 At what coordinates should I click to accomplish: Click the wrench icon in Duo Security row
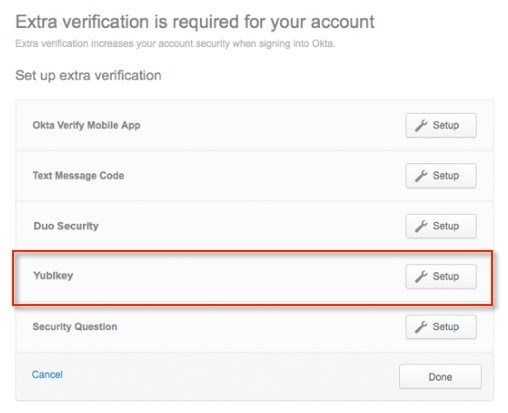pos(421,226)
